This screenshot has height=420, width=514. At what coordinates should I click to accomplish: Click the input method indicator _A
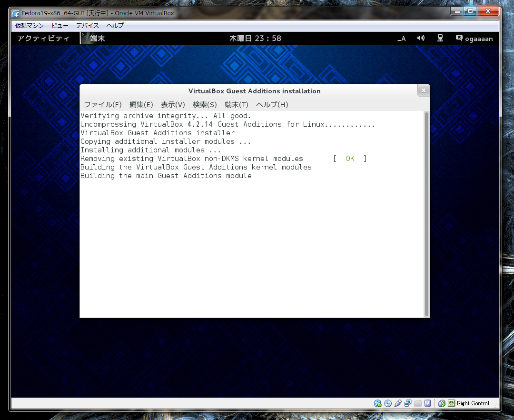pyautogui.click(x=402, y=39)
